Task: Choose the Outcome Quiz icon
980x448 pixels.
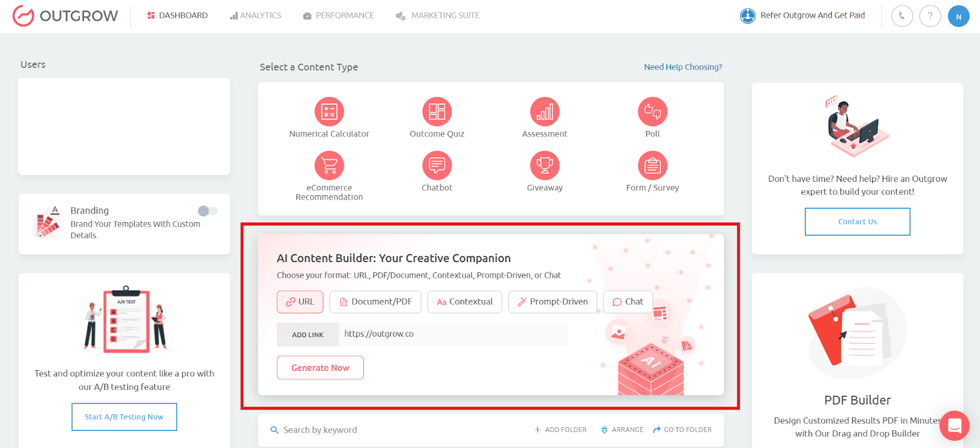Action: (437, 112)
